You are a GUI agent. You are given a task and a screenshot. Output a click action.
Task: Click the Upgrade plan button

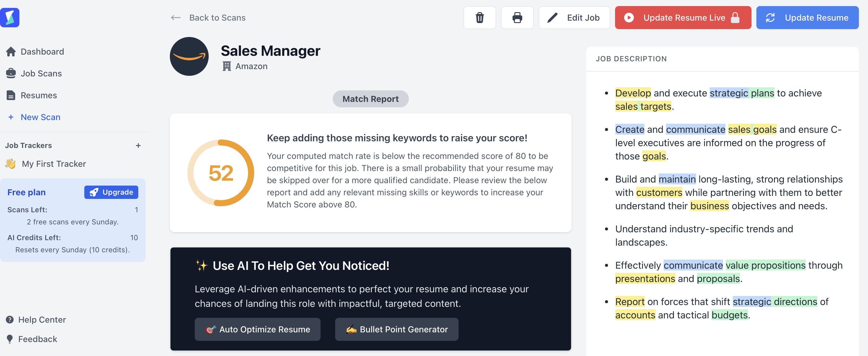pyautogui.click(x=111, y=192)
